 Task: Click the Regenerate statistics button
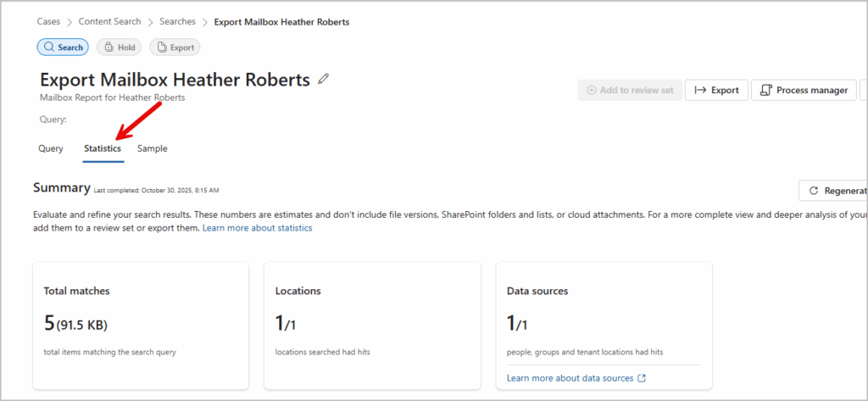point(833,191)
